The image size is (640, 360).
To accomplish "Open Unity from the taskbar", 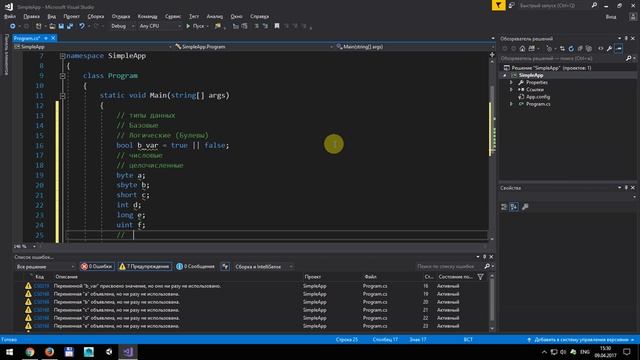I will 109,352.
